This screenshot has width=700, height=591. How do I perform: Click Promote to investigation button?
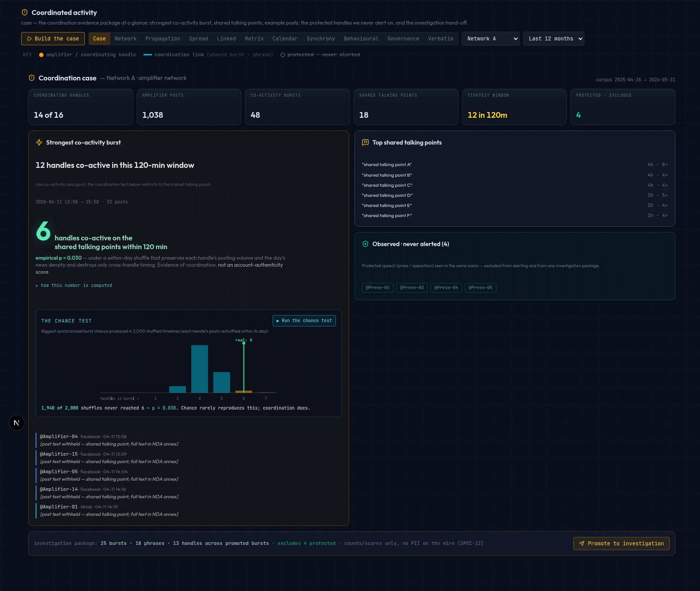(x=621, y=544)
